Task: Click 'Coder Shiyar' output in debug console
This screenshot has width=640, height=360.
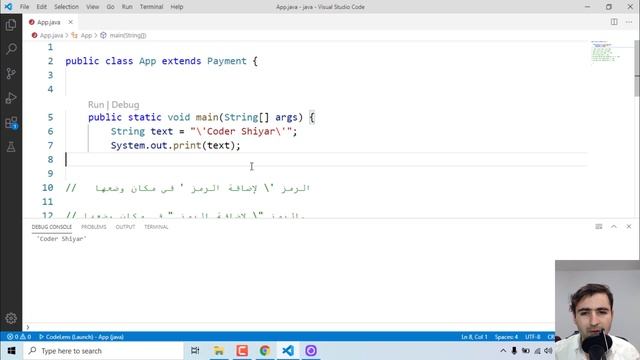Action: coord(62,239)
